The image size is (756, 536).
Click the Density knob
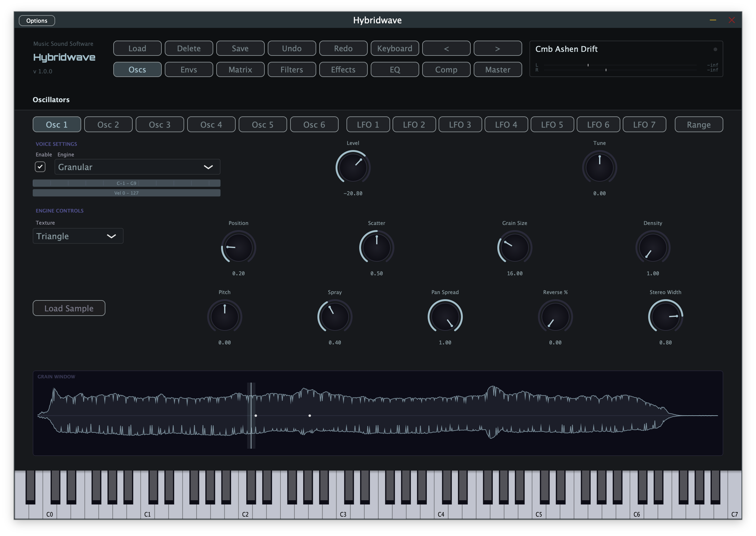[x=652, y=247]
